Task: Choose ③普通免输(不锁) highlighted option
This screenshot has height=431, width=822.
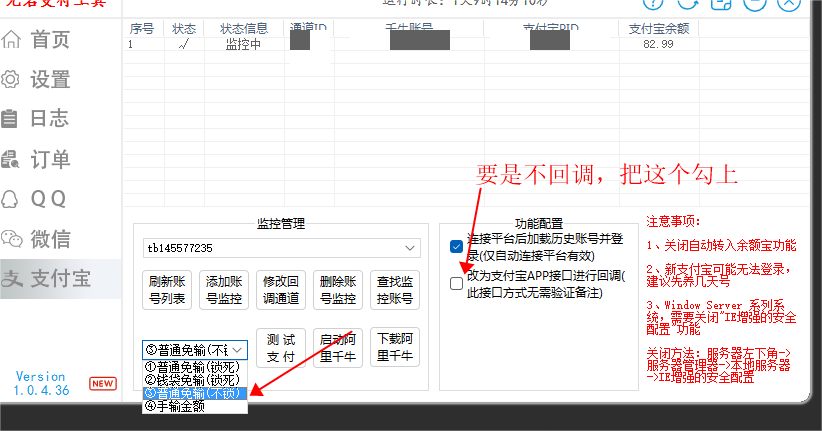Action: [x=194, y=393]
